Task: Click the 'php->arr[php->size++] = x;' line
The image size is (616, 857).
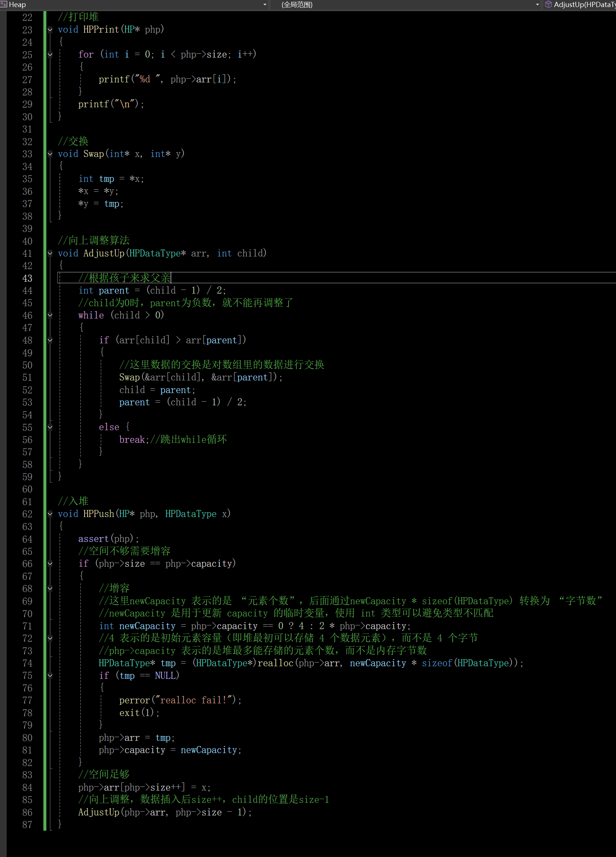Action: 145,787
